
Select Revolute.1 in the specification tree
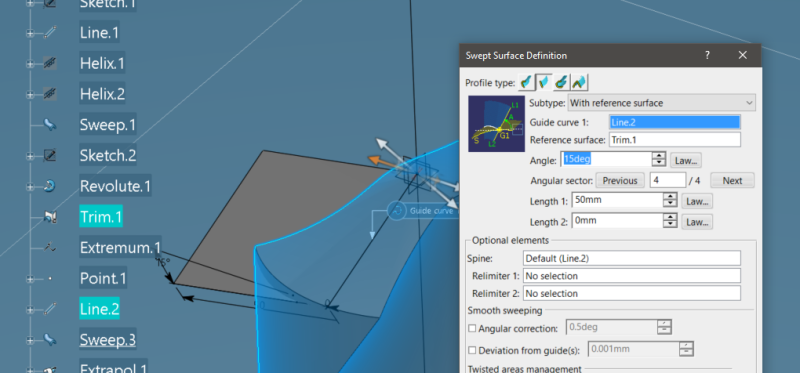click(115, 186)
